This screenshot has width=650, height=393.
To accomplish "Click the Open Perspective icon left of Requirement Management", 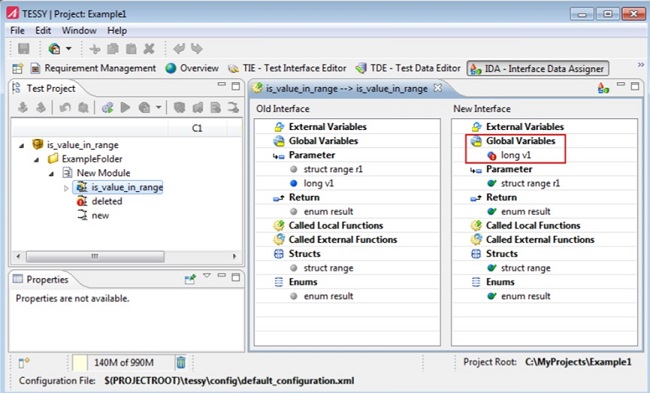I will [x=17, y=68].
